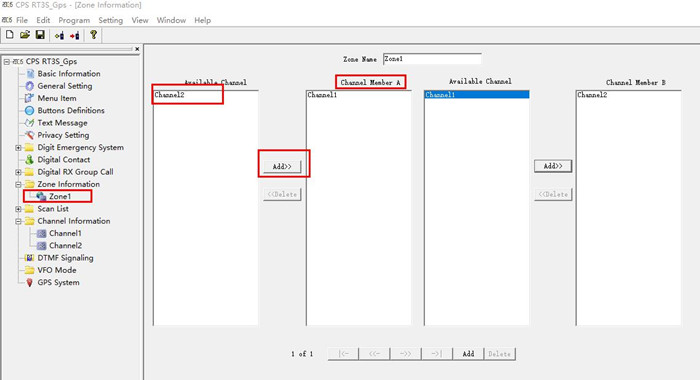700x380 pixels.
Task: Click the Help question mark icon
Action: [93, 35]
